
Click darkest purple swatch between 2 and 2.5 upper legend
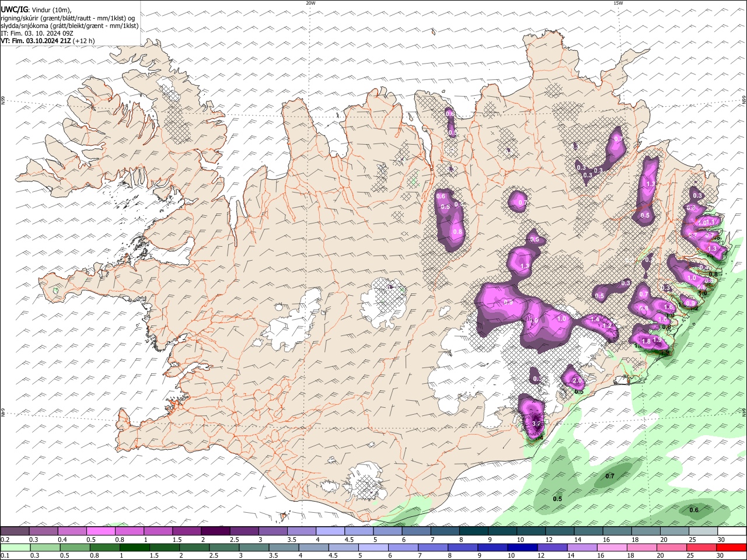pos(215,531)
